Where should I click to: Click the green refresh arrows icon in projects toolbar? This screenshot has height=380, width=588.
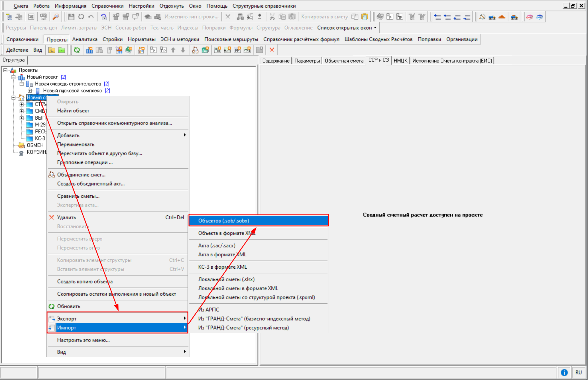pyautogui.click(x=77, y=50)
